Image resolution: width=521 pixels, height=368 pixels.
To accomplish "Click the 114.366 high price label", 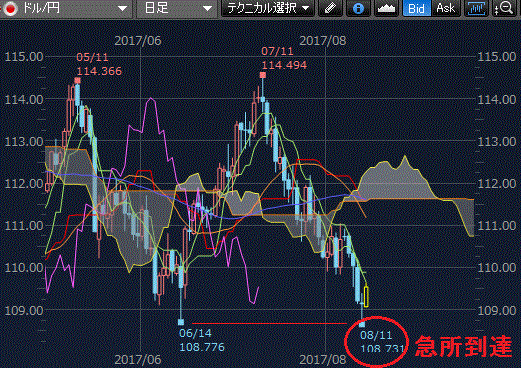I will (x=99, y=71).
